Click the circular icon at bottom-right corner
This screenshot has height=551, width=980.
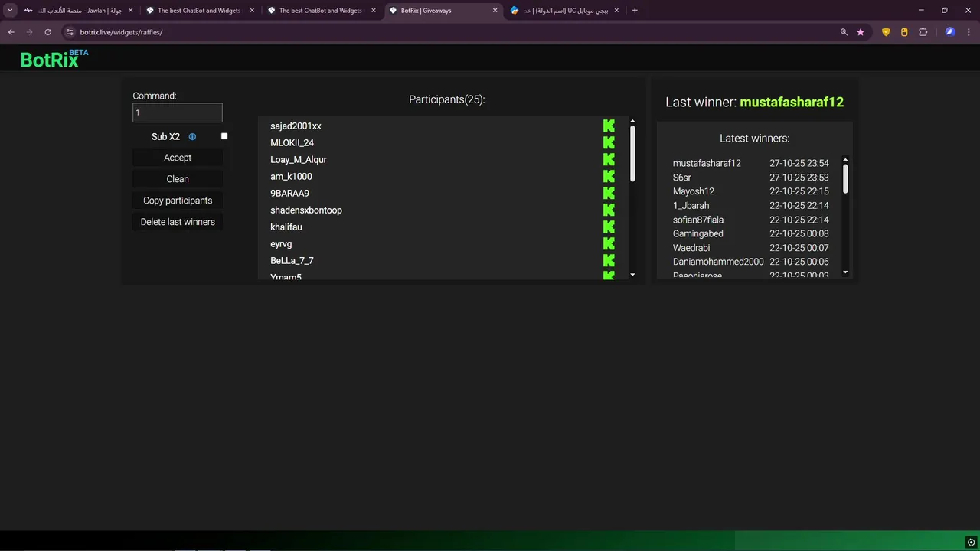coord(971,542)
